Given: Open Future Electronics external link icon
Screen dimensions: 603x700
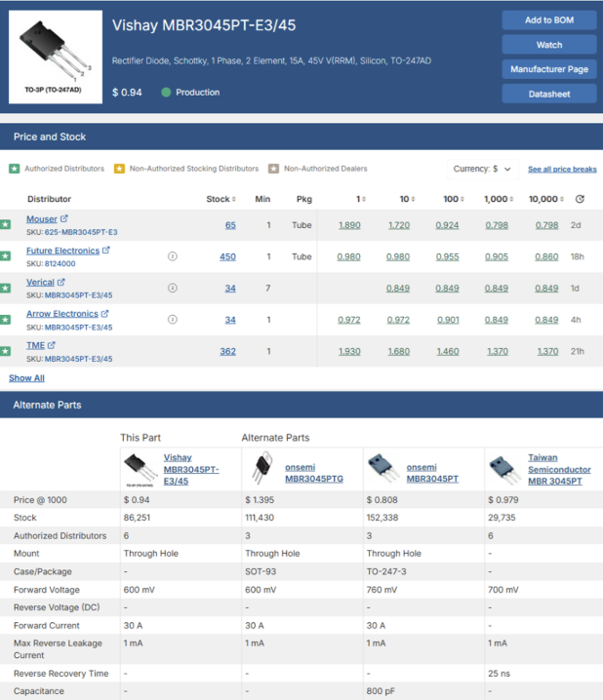Looking at the screenshot, I should click(105, 251).
